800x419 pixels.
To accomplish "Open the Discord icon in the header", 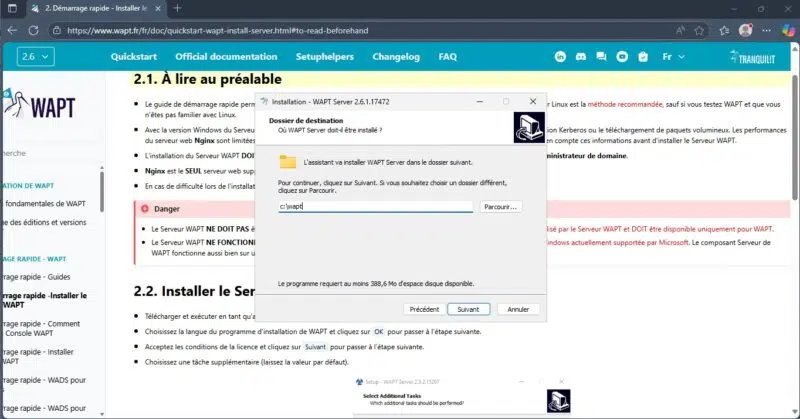I will point(581,57).
